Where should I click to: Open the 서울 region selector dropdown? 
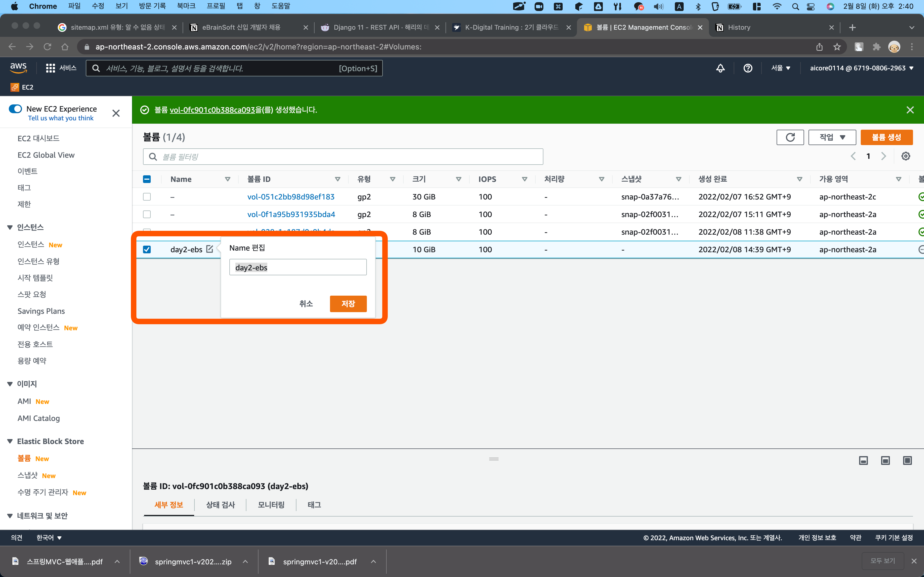(x=780, y=68)
